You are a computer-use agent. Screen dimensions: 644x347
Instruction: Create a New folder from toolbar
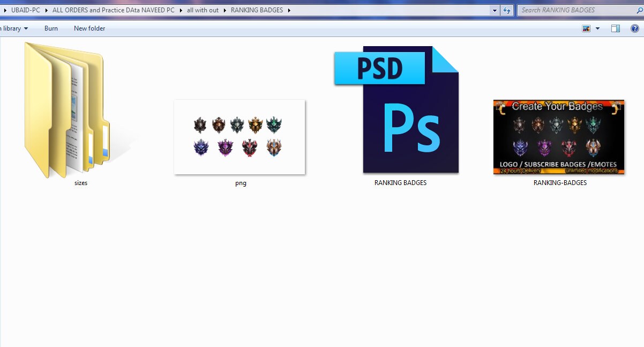[x=89, y=28]
